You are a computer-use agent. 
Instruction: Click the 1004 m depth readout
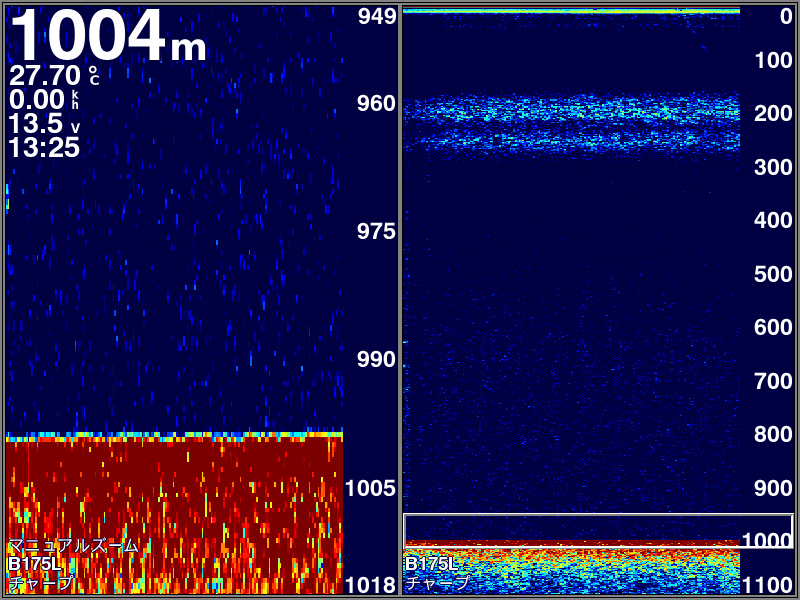tap(108, 36)
